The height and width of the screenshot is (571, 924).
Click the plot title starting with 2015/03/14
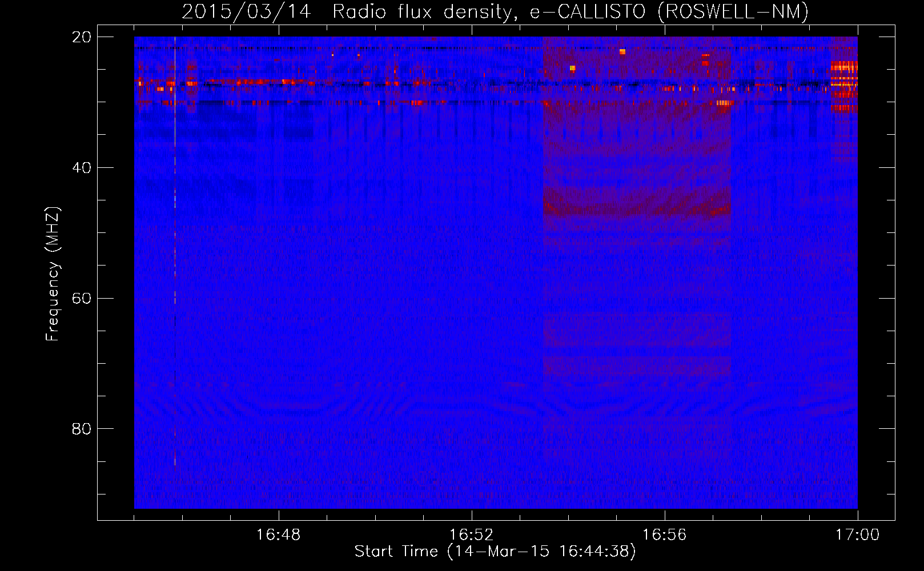coord(495,11)
